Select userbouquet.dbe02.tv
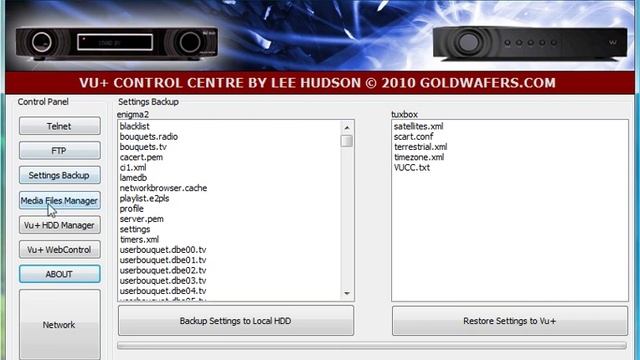 click(x=163, y=270)
